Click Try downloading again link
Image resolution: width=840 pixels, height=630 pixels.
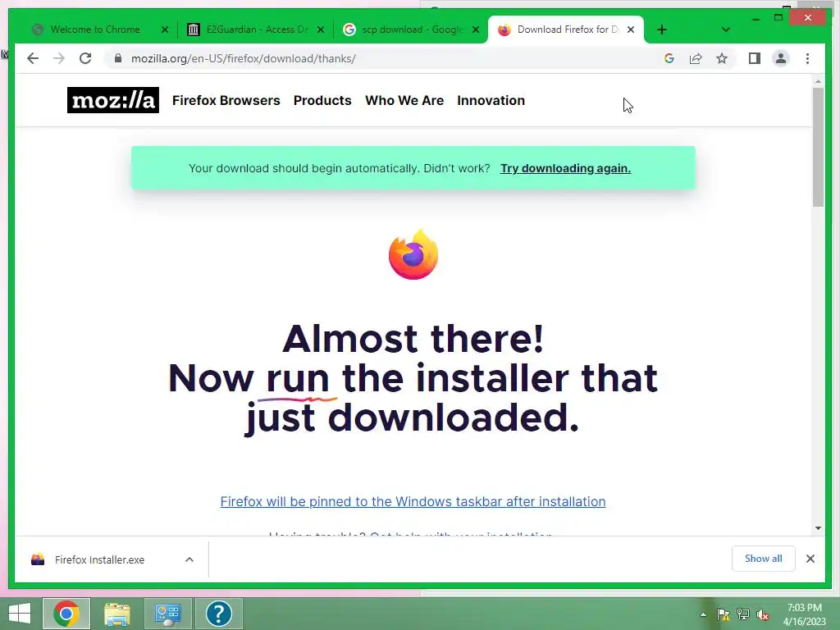pyautogui.click(x=566, y=168)
